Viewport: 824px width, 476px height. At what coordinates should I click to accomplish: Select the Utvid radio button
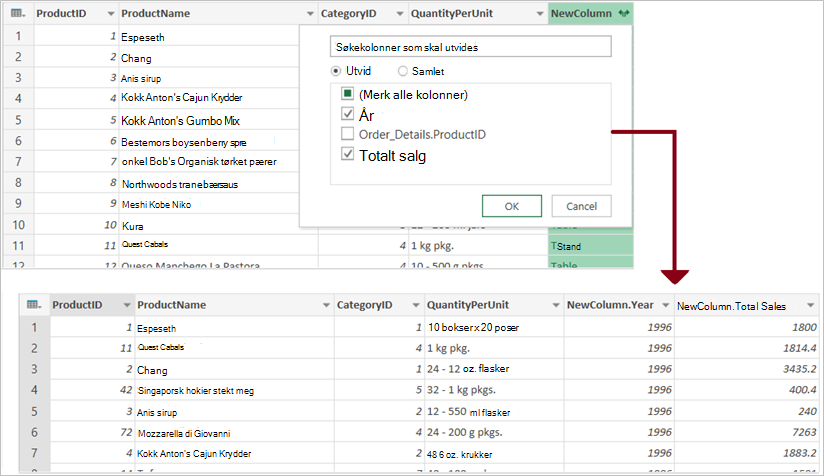[336, 71]
